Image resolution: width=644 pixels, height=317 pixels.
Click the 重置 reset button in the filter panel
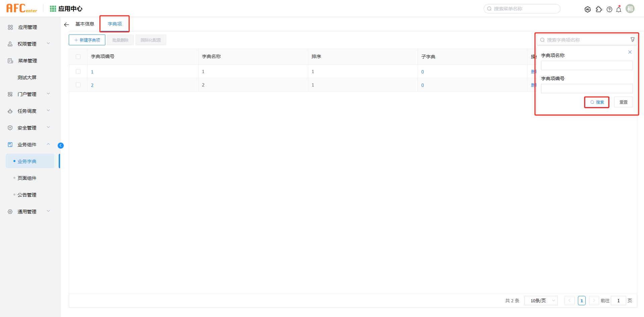[x=623, y=102]
